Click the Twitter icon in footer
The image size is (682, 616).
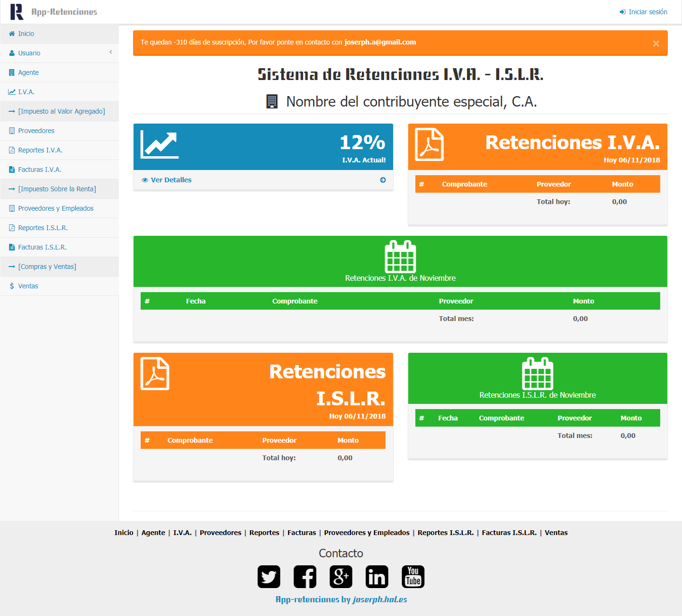coord(269,577)
